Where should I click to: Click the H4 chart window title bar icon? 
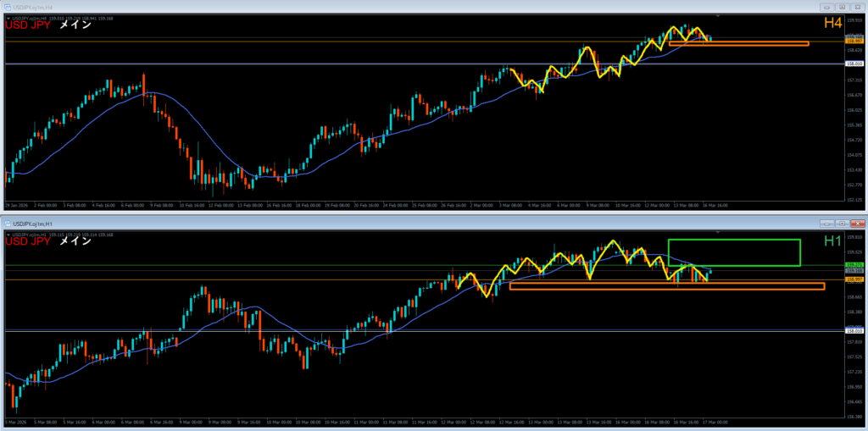(8, 8)
